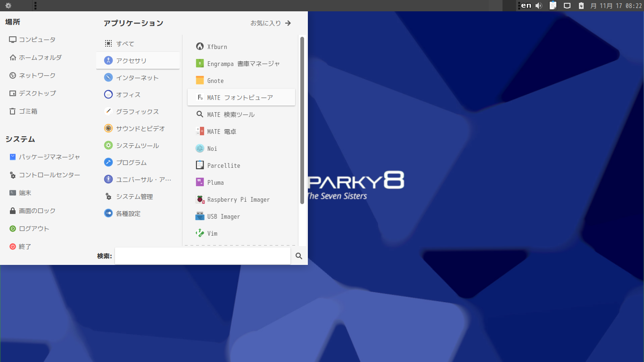Viewport: 644px width, 362px height.
Task: Start the Pluma text editor
Action: (x=241, y=182)
